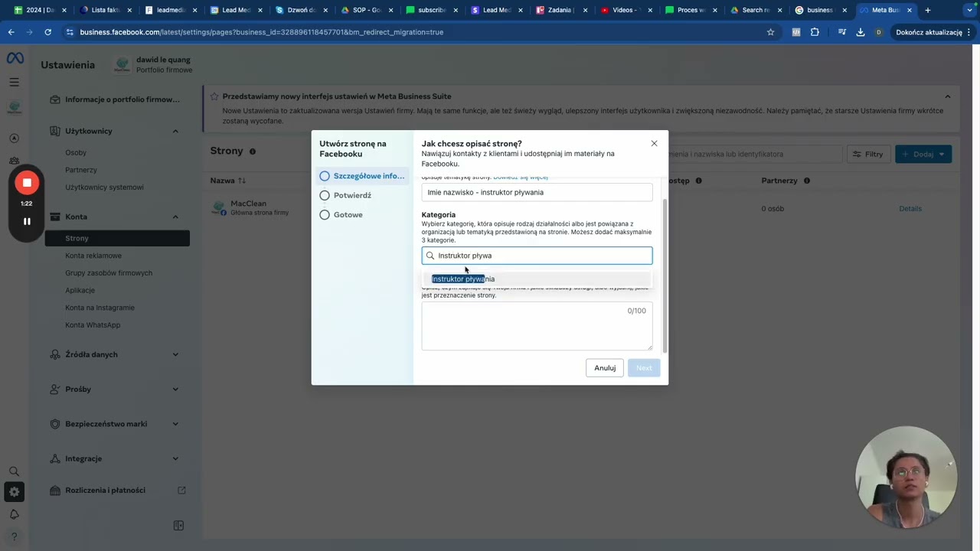The width and height of the screenshot is (980, 551).
Task: Pause the screen recording
Action: (27, 221)
